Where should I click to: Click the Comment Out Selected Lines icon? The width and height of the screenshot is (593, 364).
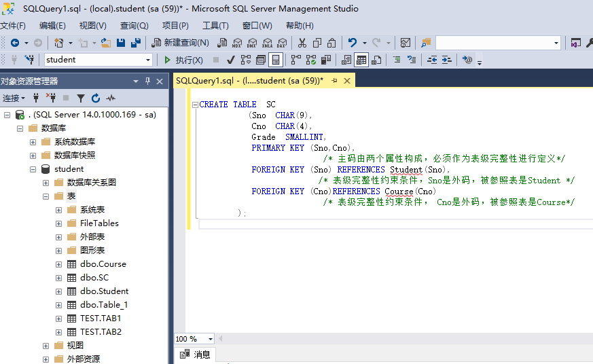point(397,60)
